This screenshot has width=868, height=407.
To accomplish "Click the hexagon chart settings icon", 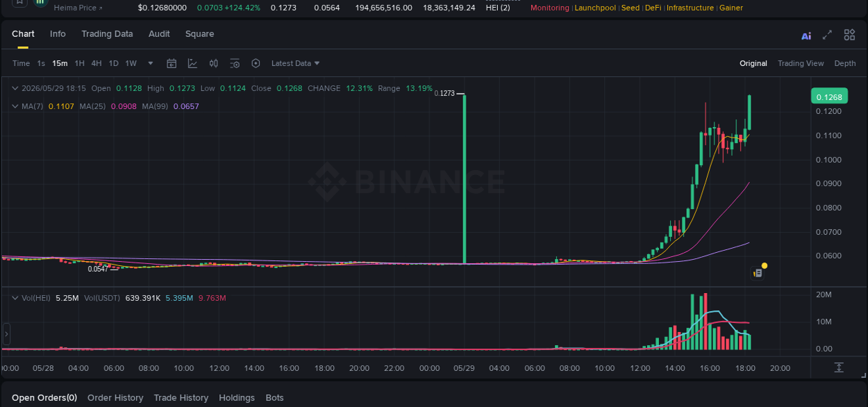I will coord(256,63).
